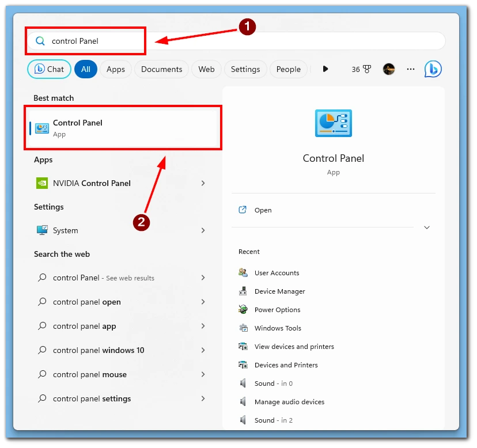477x448 pixels.
Task: Open the user profile avatar
Action: click(389, 69)
